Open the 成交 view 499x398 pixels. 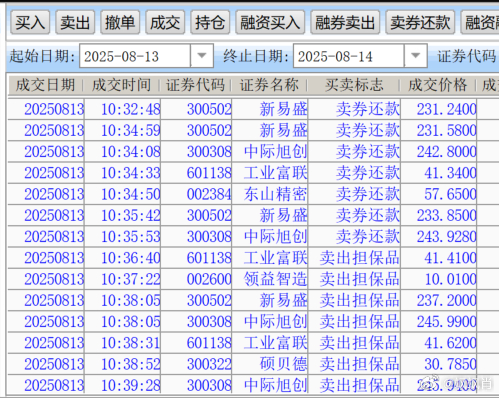point(165,23)
